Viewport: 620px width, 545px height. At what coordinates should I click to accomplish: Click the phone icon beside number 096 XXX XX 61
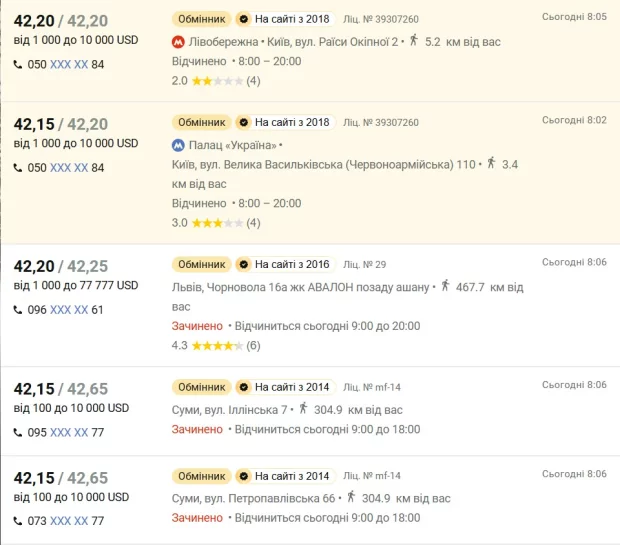(x=18, y=310)
